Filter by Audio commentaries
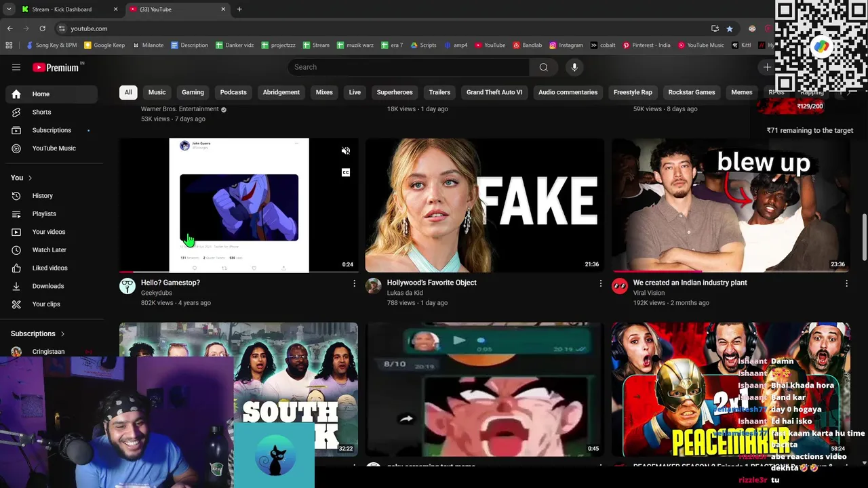Viewport: 868px width, 488px height. (x=568, y=92)
